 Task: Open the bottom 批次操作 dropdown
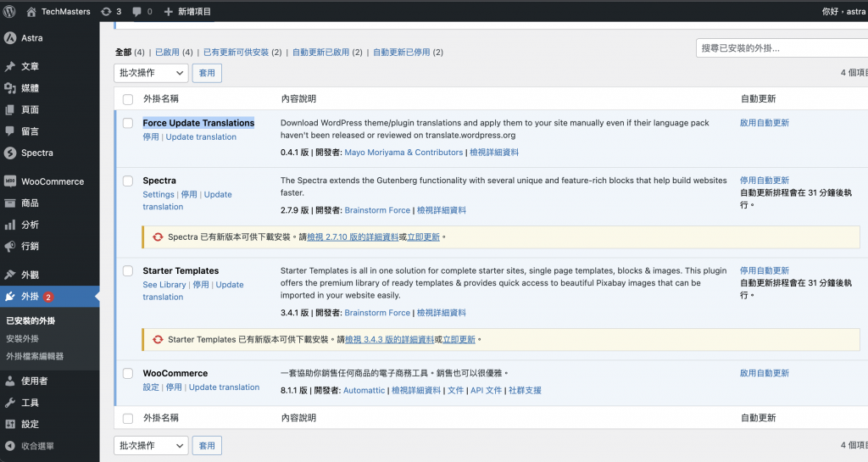pyautogui.click(x=151, y=445)
